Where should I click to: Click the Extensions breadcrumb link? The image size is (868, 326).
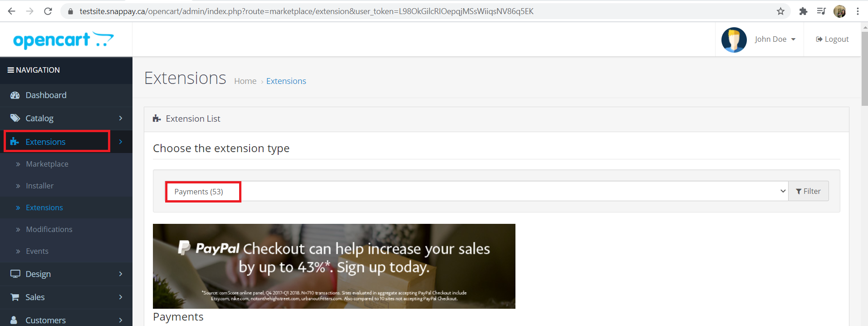[286, 81]
